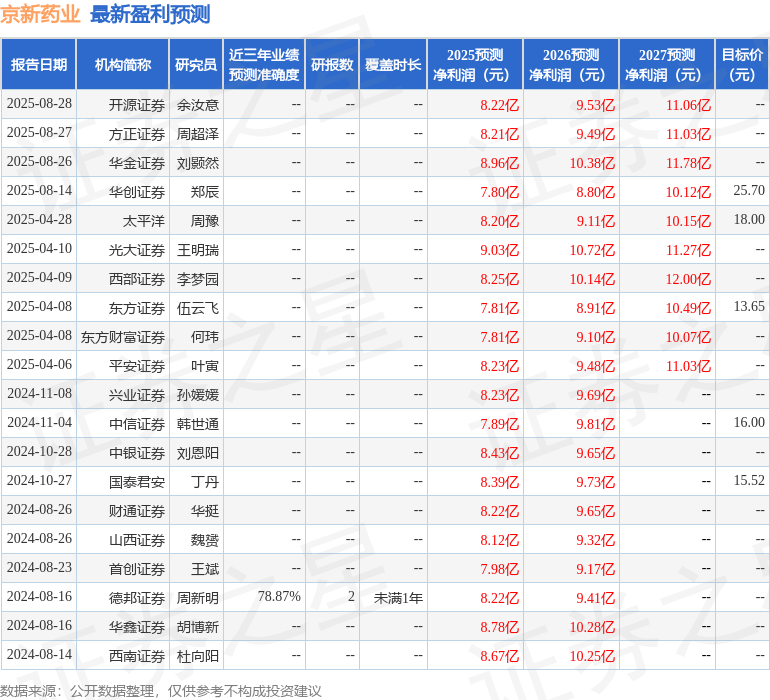Open the 国泰君安 institution entry
770x700 pixels.
[x=137, y=482]
